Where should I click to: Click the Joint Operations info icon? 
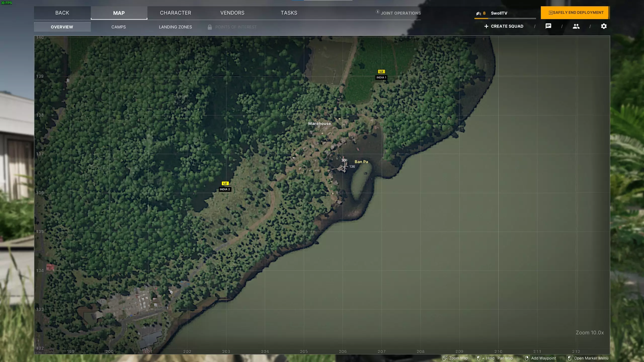(x=378, y=12)
